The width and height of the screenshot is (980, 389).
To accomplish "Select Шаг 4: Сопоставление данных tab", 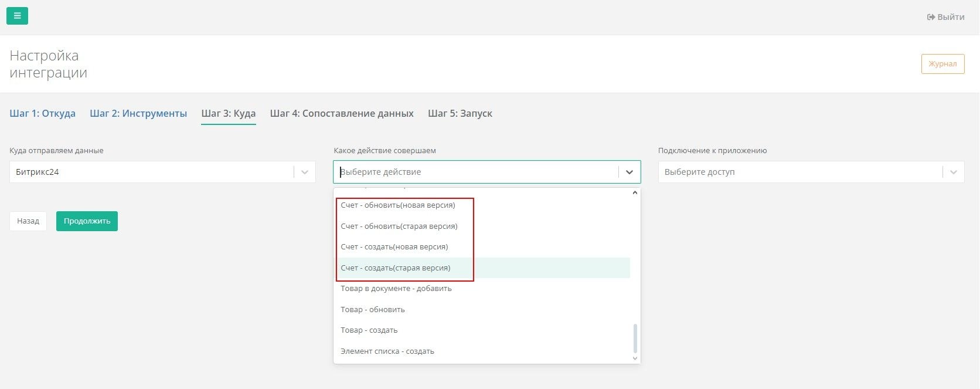I will 342,113.
